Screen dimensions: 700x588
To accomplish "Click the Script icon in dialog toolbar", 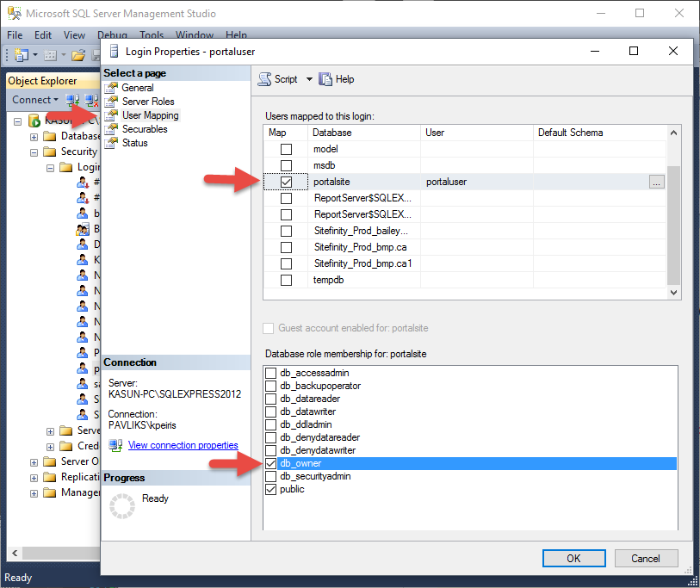I will point(264,79).
